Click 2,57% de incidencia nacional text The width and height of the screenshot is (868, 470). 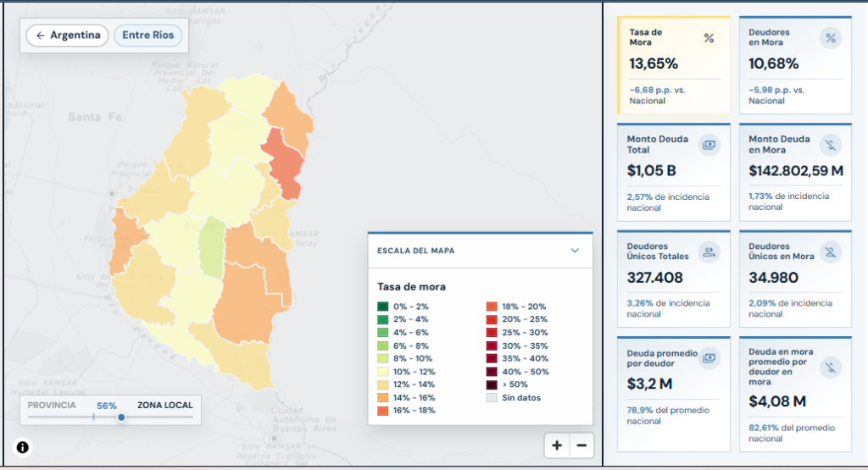pos(668,202)
